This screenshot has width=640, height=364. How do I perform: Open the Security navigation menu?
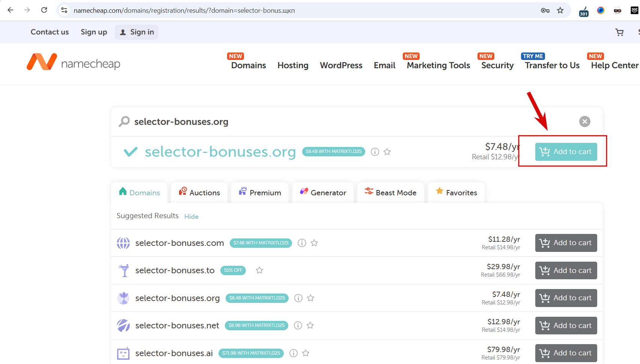(x=497, y=65)
